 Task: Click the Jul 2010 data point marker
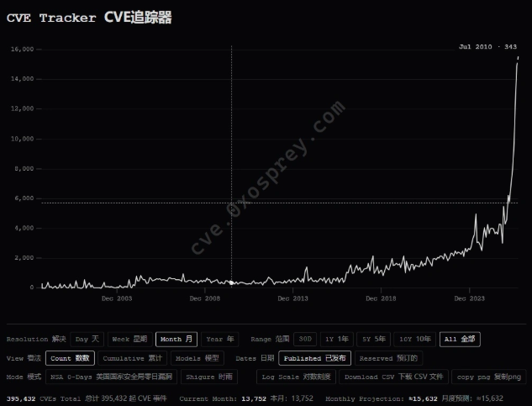[x=232, y=282]
